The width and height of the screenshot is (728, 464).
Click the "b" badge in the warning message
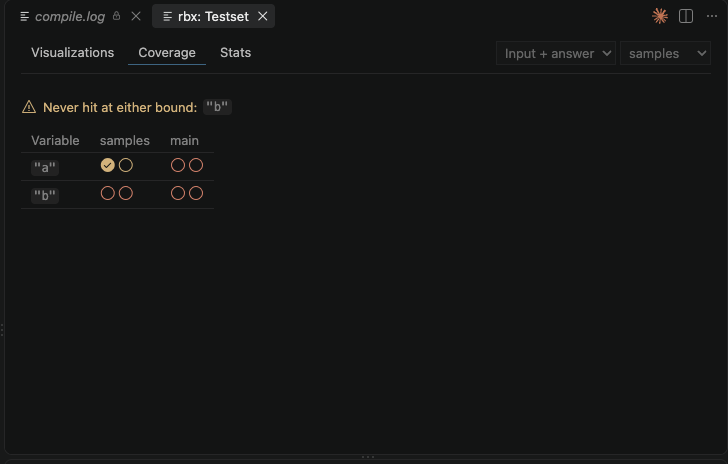[x=217, y=107]
